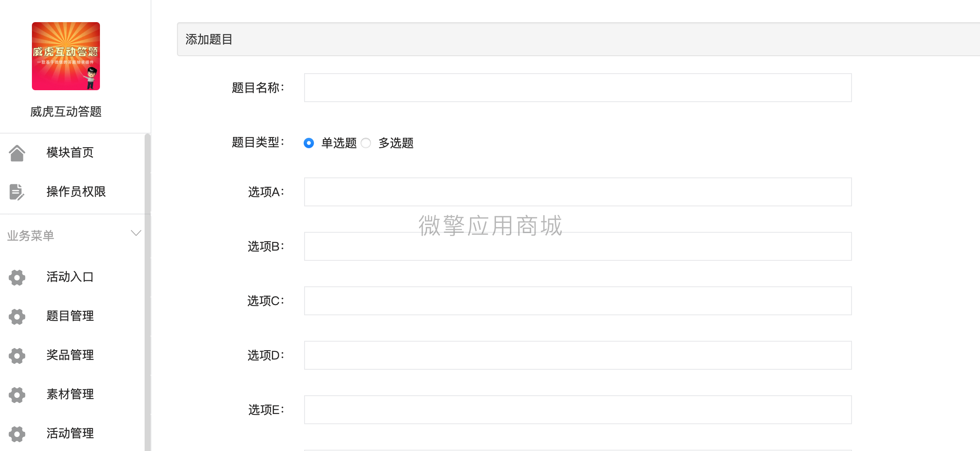Viewport: 980px width, 451px height.
Task: Focus the 选项D input field
Action: pos(578,355)
